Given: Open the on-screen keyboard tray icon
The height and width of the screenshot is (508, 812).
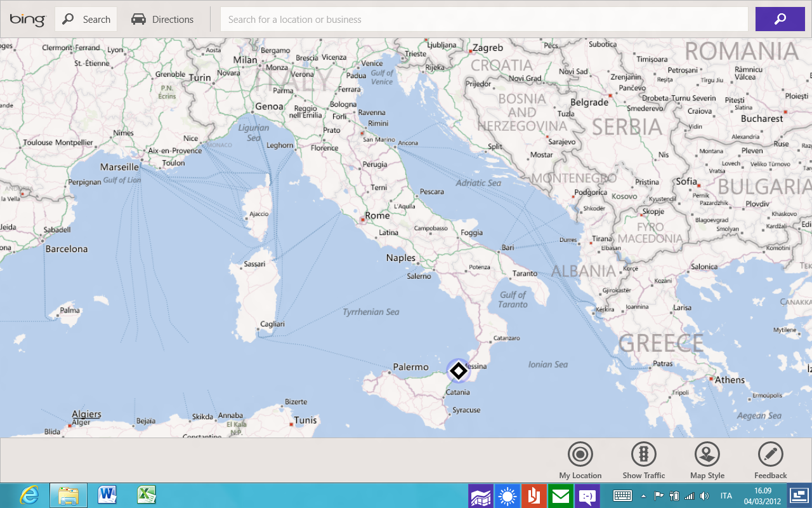Looking at the screenshot, I should [622, 496].
